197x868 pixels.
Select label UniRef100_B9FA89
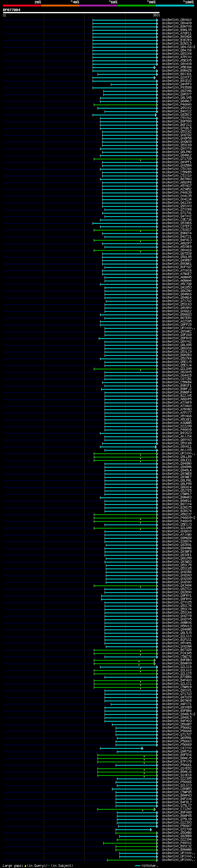pos(177,813)
